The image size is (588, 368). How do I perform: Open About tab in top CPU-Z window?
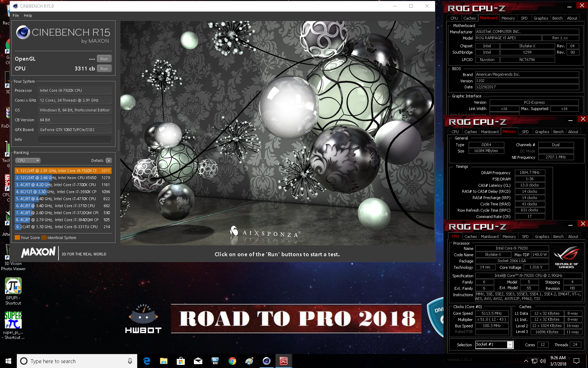(x=572, y=18)
